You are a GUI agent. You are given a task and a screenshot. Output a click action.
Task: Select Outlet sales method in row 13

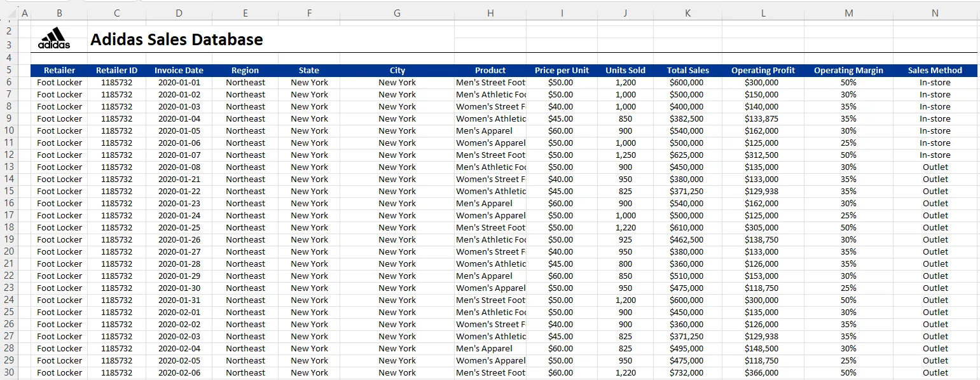935,167
